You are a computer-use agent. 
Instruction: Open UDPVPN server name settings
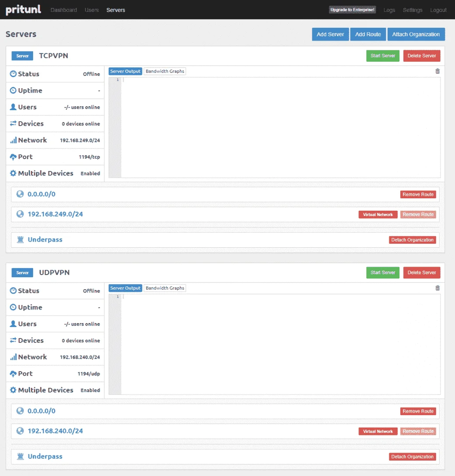tap(54, 273)
